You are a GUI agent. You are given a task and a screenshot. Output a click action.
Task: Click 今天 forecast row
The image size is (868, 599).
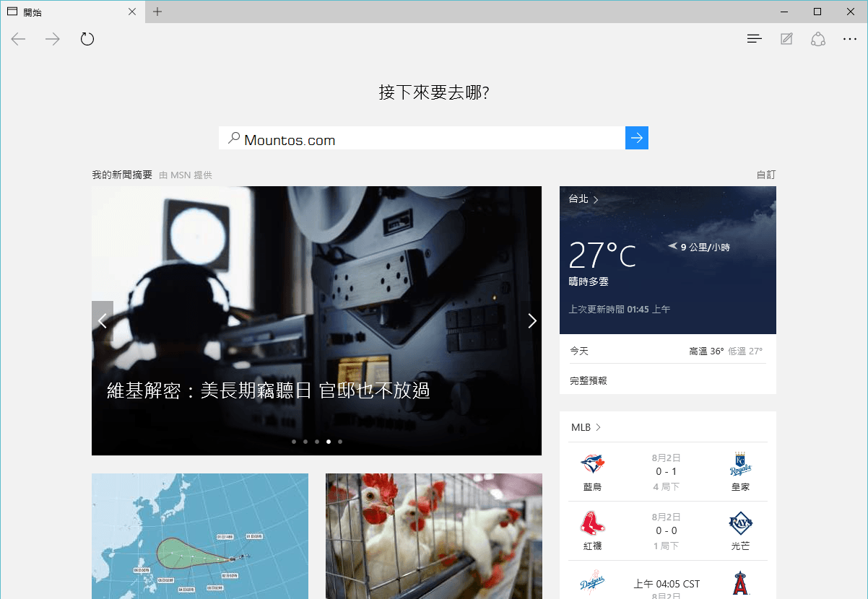click(x=668, y=351)
